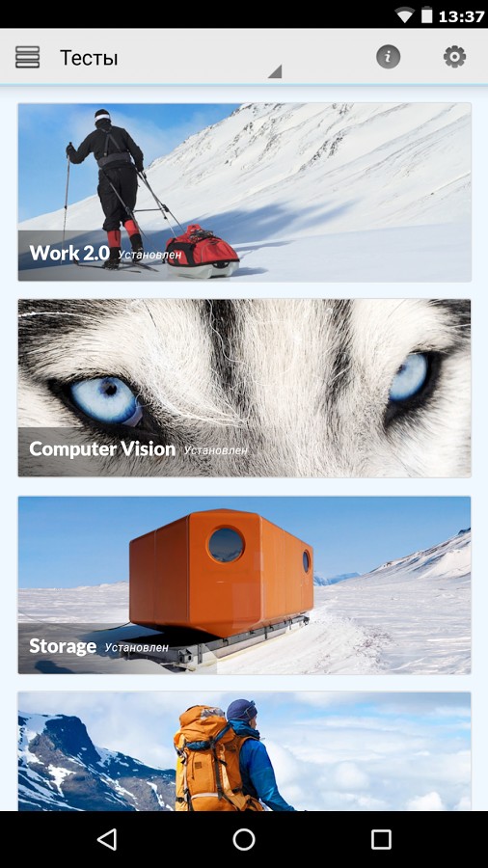This screenshot has height=868, width=488.
Task: Tap the Storage label
Action: 63,646
